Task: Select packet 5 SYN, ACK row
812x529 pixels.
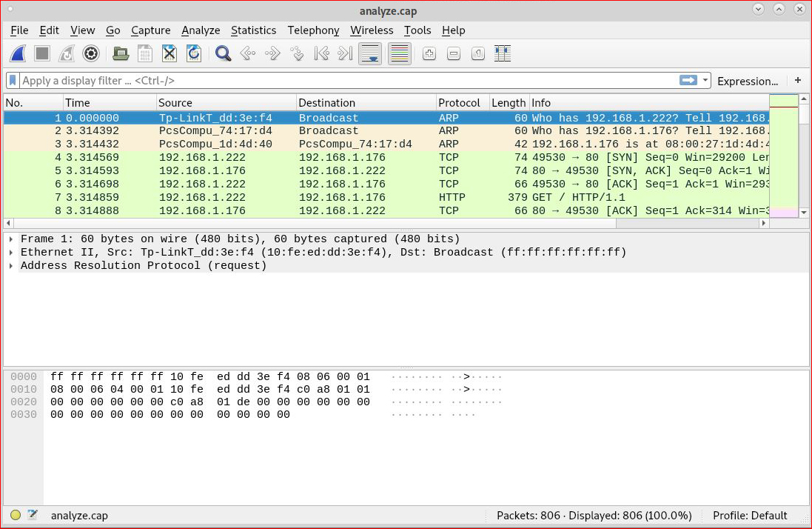Action: click(386, 171)
